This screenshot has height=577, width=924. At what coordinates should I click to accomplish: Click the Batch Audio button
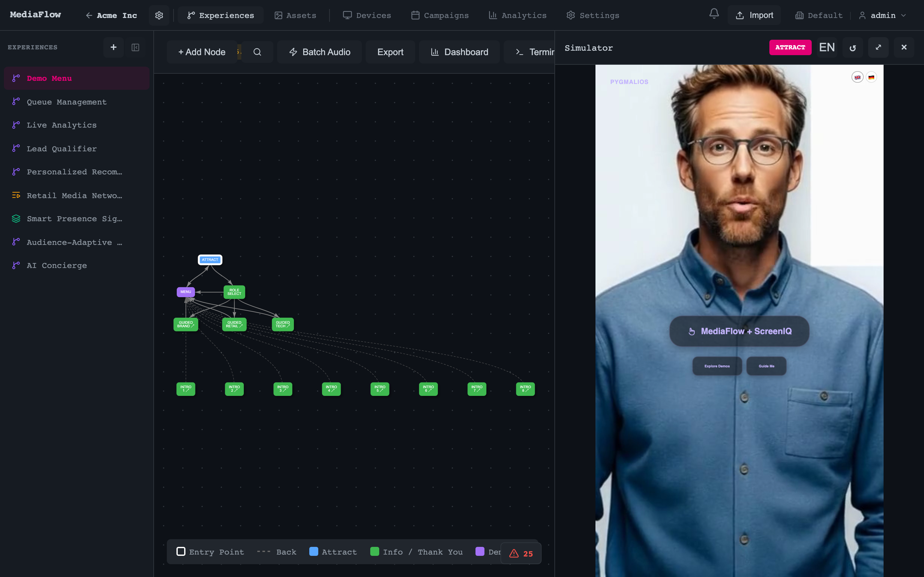(319, 52)
